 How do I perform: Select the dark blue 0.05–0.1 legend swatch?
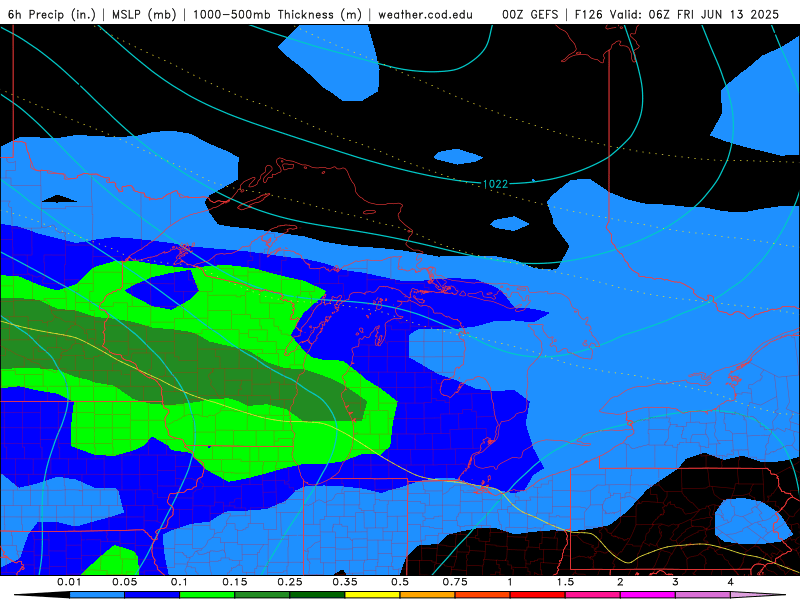coord(152,595)
